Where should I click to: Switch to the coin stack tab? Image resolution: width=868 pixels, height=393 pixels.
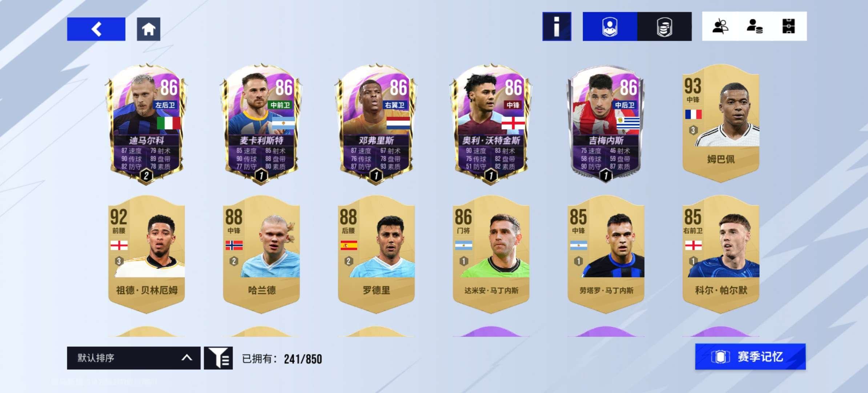pos(664,27)
